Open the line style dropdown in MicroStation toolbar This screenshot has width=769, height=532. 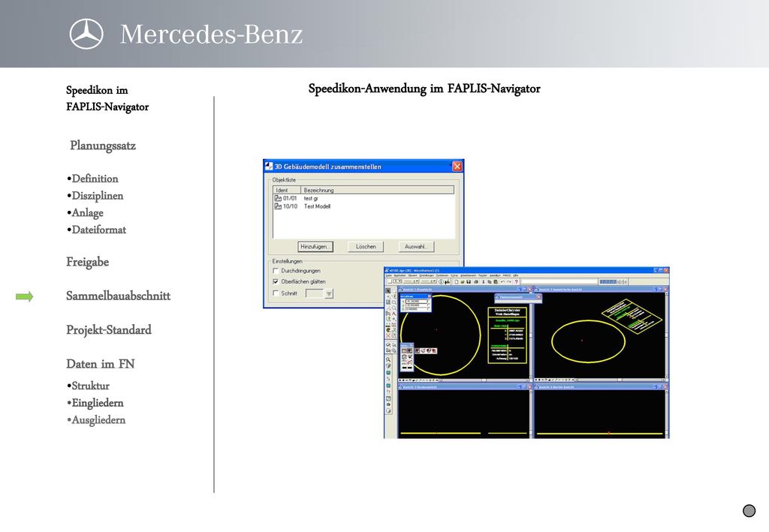pyautogui.click(x=411, y=281)
